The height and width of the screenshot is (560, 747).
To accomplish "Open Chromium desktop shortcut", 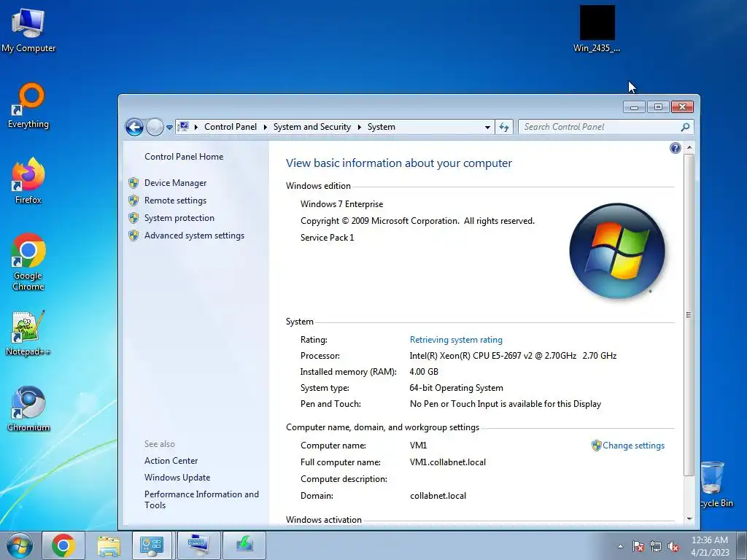I will [28, 409].
